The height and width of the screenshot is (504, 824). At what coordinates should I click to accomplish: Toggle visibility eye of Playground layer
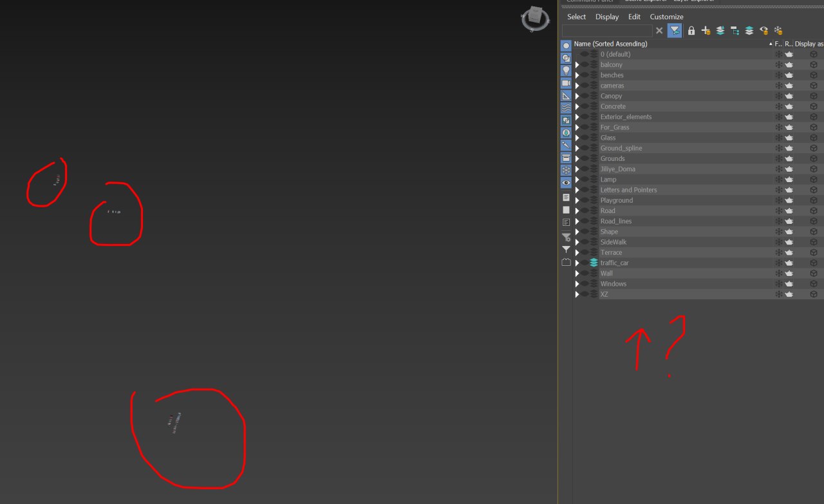point(585,200)
